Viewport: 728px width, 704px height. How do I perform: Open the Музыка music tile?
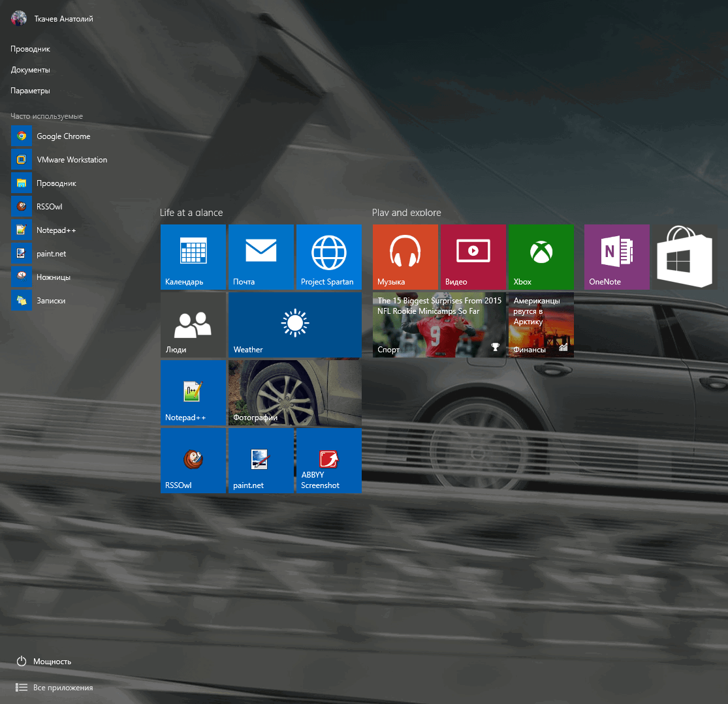tap(405, 256)
